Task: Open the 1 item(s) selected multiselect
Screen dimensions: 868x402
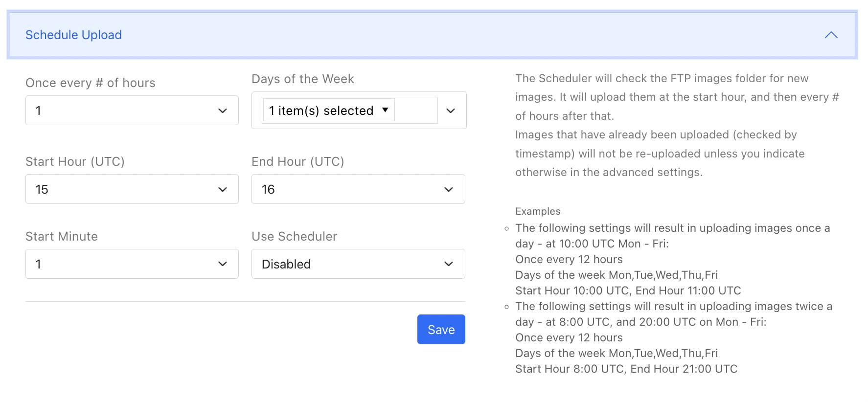Action: (x=328, y=111)
